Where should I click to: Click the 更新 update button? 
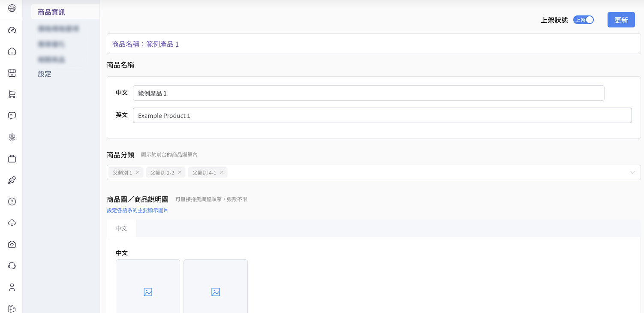(621, 20)
